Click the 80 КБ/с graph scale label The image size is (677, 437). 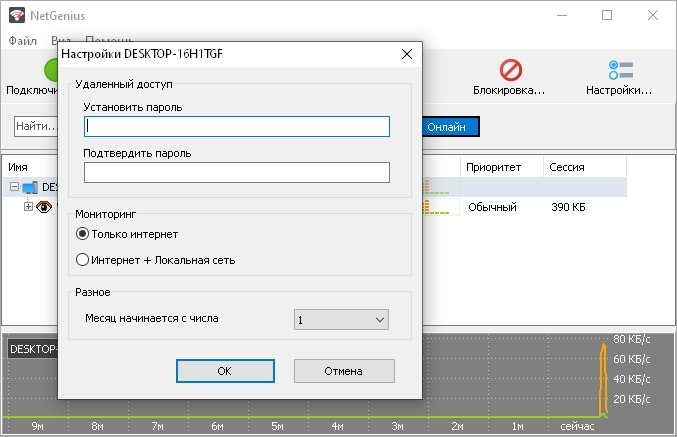pyautogui.click(x=632, y=339)
